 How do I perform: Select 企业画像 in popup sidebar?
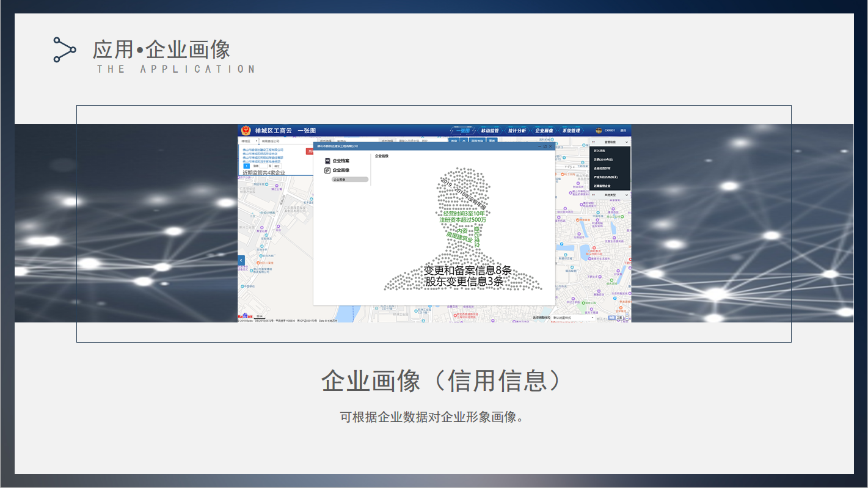[x=341, y=170]
